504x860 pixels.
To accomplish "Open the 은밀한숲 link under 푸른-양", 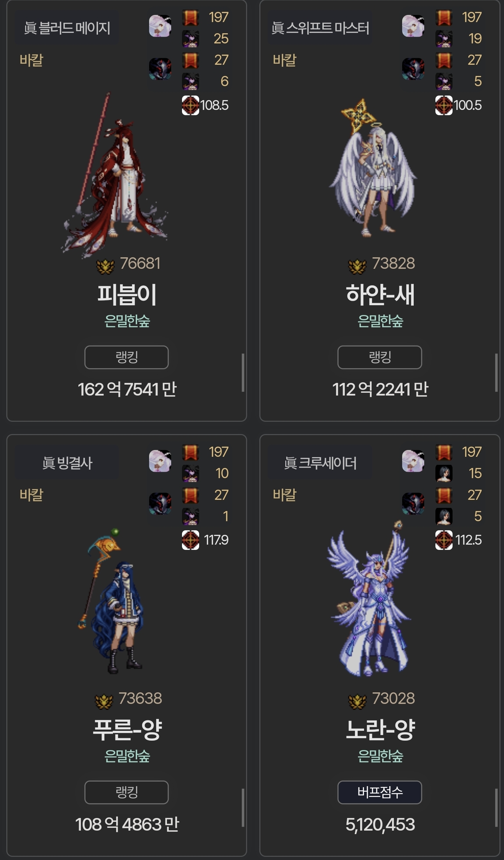I will [x=127, y=756].
